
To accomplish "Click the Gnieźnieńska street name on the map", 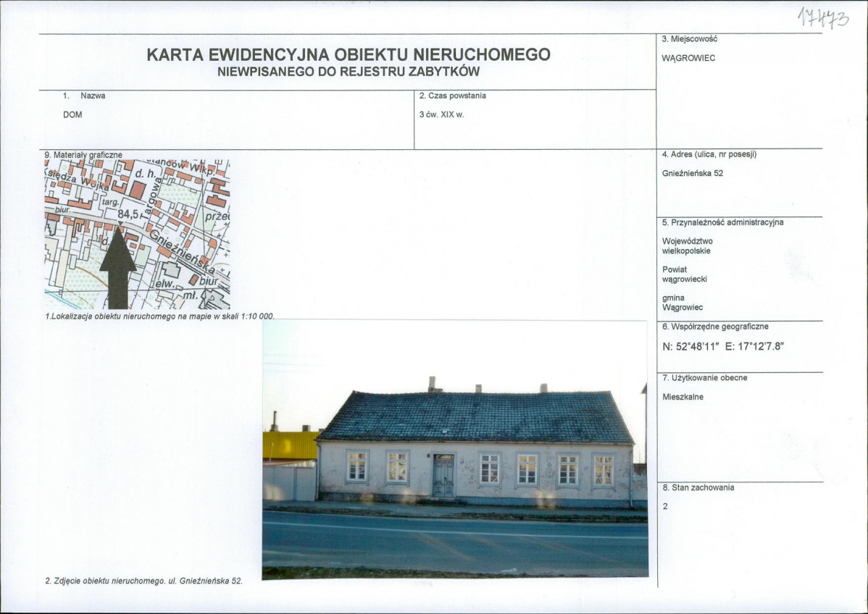I will (x=182, y=252).
